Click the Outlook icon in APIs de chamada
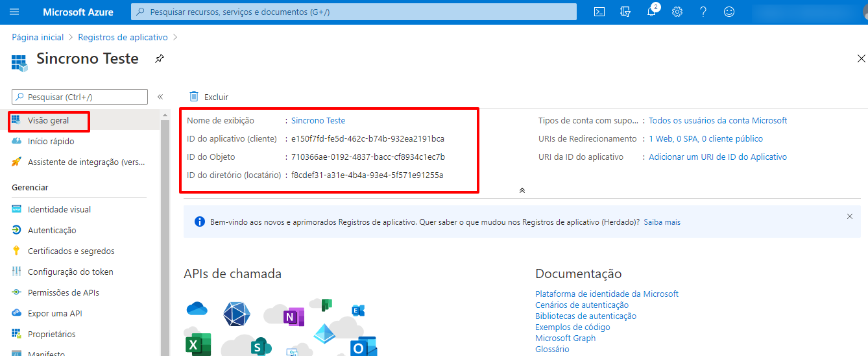Screen dimensions: 868x356 click(x=363, y=348)
